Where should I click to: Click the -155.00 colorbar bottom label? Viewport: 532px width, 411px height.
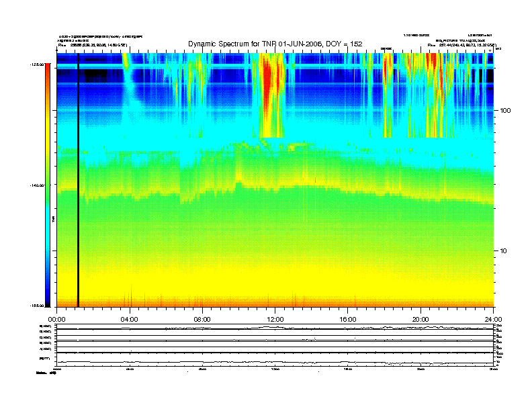[x=37, y=306]
